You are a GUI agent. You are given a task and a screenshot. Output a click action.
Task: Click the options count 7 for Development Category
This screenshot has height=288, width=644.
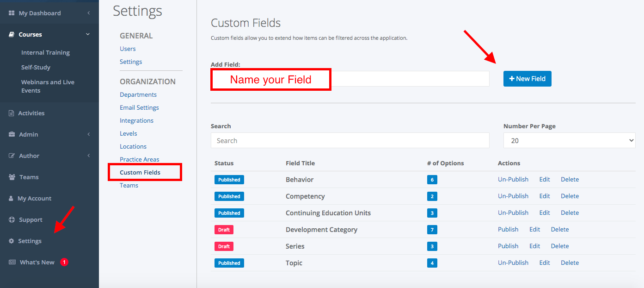pyautogui.click(x=432, y=230)
